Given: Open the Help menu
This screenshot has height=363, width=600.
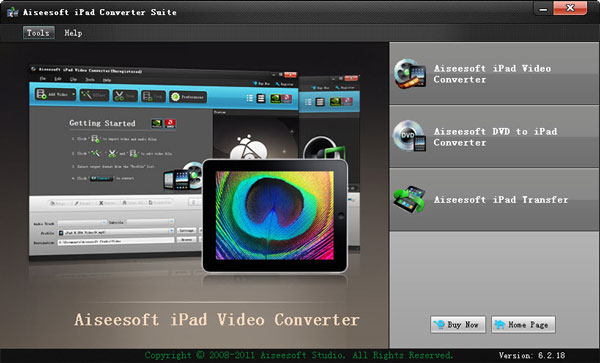Looking at the screenshot, I should coord(73,33).
